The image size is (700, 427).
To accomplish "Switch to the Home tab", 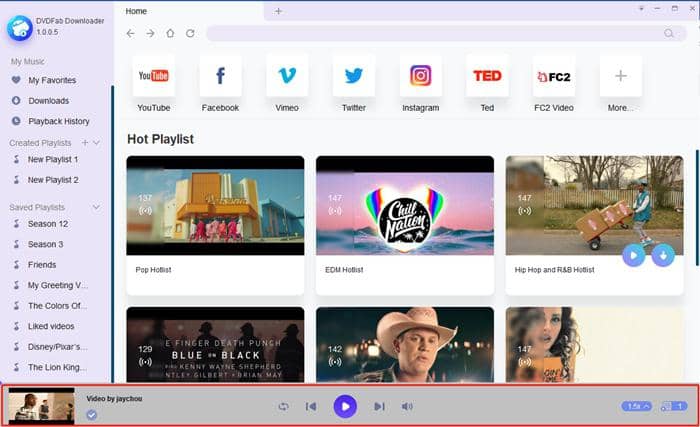I will click(136, 11).
